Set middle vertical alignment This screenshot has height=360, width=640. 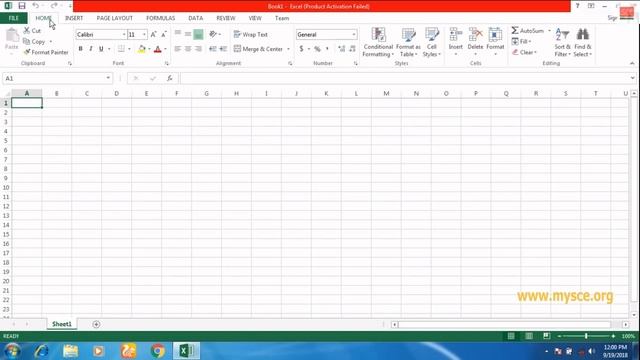pos(188,34)
